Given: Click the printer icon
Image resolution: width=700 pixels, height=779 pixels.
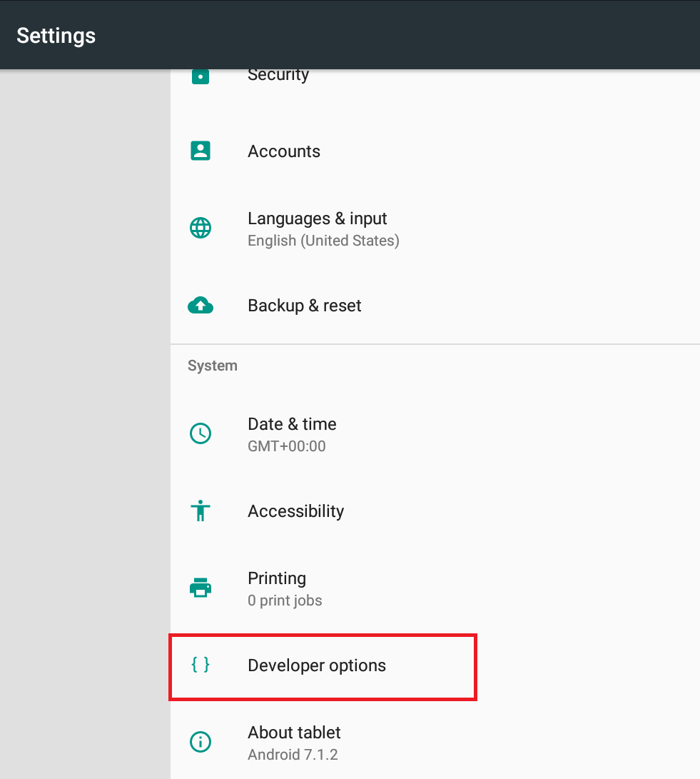Looking at the screenshot, I should point(201,588).
